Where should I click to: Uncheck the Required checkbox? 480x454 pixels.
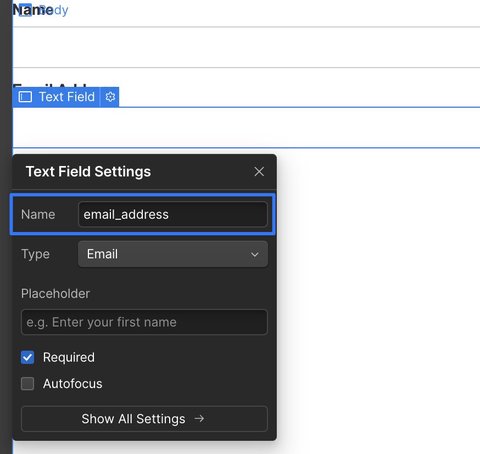(x=27, y=357)
